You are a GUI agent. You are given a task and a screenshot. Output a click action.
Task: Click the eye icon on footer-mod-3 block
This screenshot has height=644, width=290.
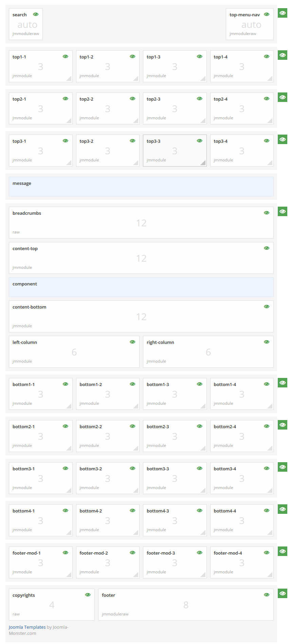pyautogui.click(x=200, y=553)
